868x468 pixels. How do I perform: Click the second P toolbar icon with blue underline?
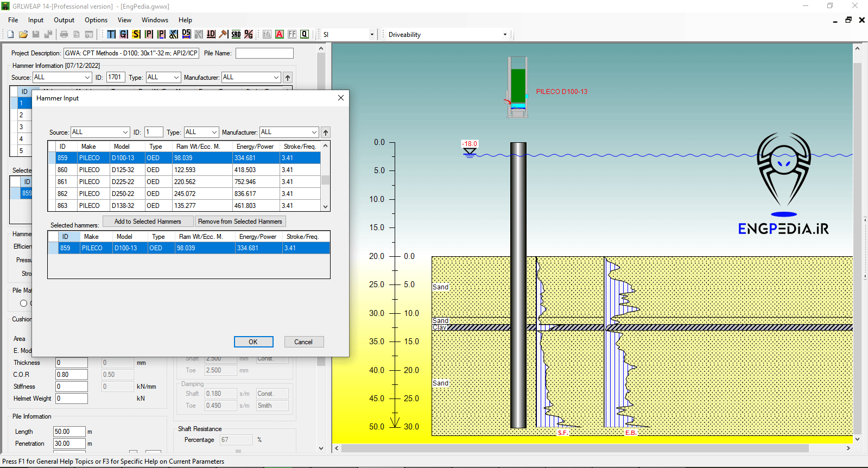(x=161, y=34)
